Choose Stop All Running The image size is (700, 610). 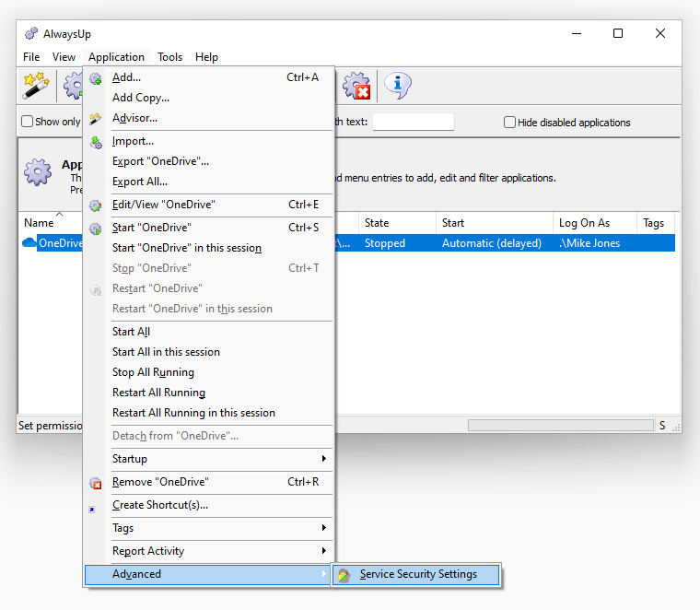pyautogui.click(x=209, y=372)
